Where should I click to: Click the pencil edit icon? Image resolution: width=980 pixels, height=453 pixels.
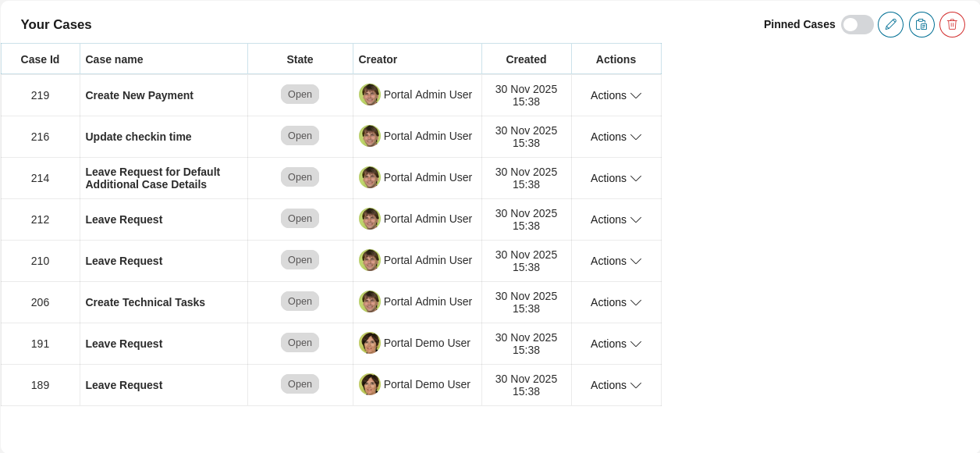890,24
